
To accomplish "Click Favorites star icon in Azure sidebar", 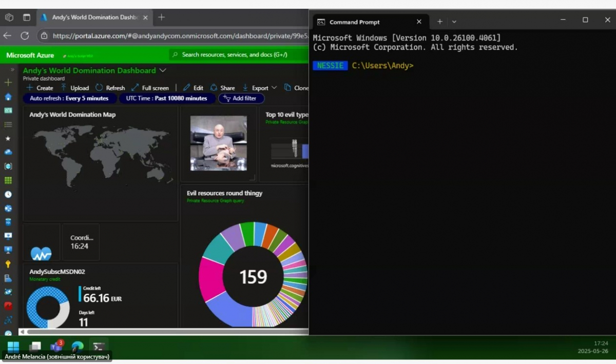I will click(x=8, y=138).
